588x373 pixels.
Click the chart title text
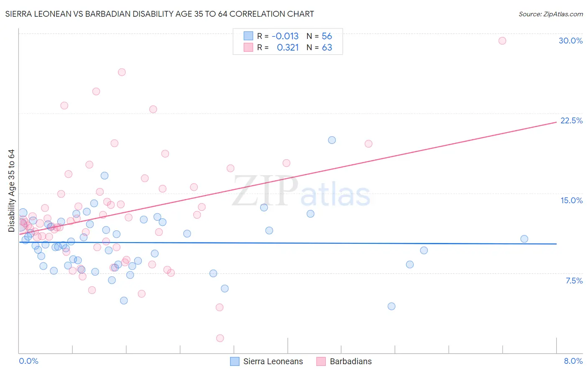159,14
